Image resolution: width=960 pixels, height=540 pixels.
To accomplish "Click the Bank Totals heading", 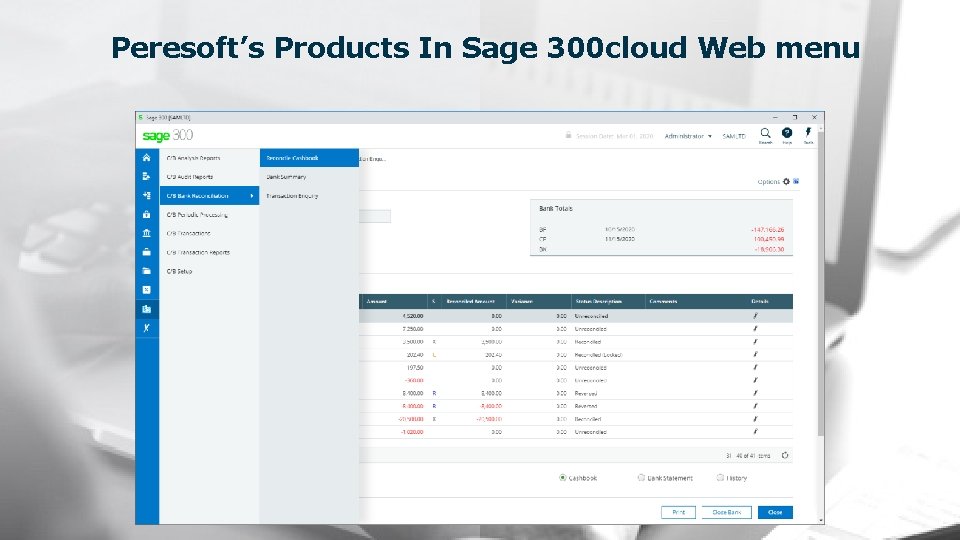I will tap(556, 209).
